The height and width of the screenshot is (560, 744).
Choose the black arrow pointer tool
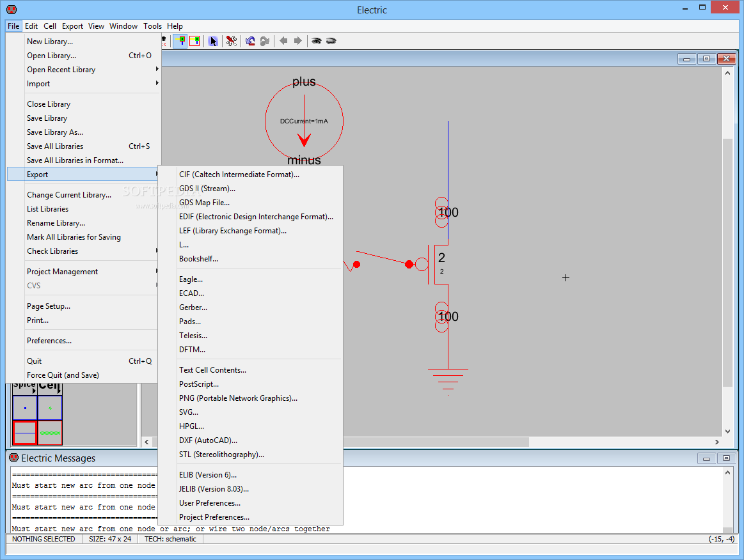213,42
